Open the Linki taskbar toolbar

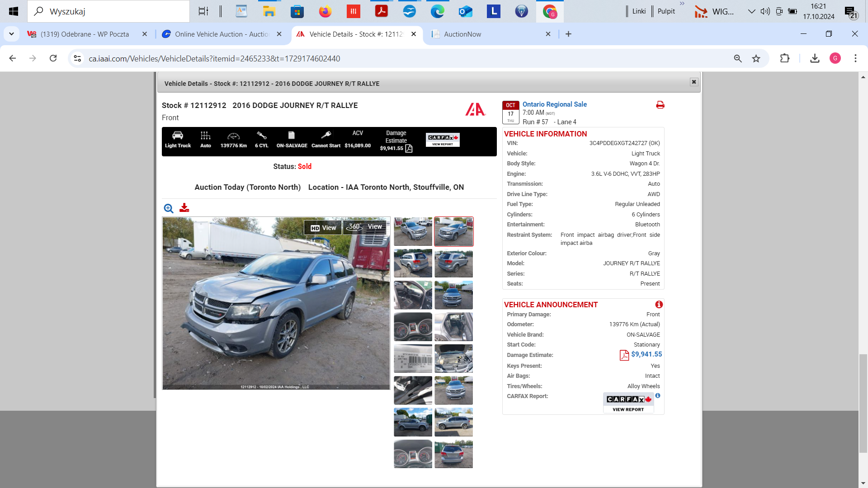point(639,11)
